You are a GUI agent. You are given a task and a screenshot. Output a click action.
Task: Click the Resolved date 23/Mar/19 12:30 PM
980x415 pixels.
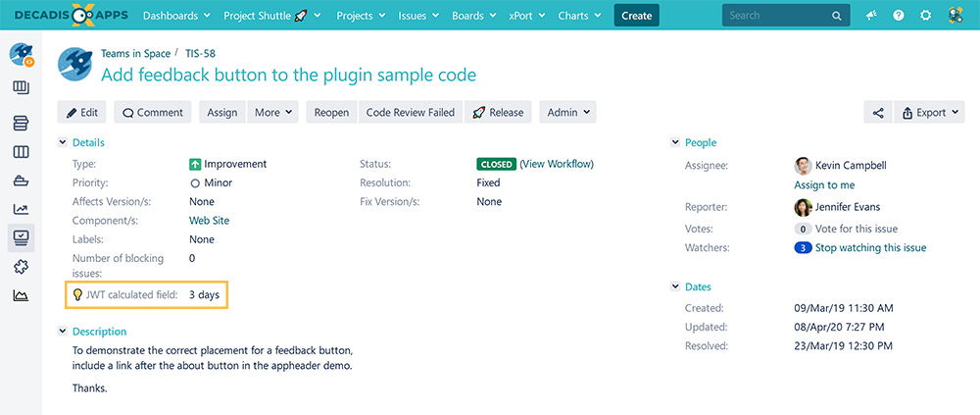[842, 345]
